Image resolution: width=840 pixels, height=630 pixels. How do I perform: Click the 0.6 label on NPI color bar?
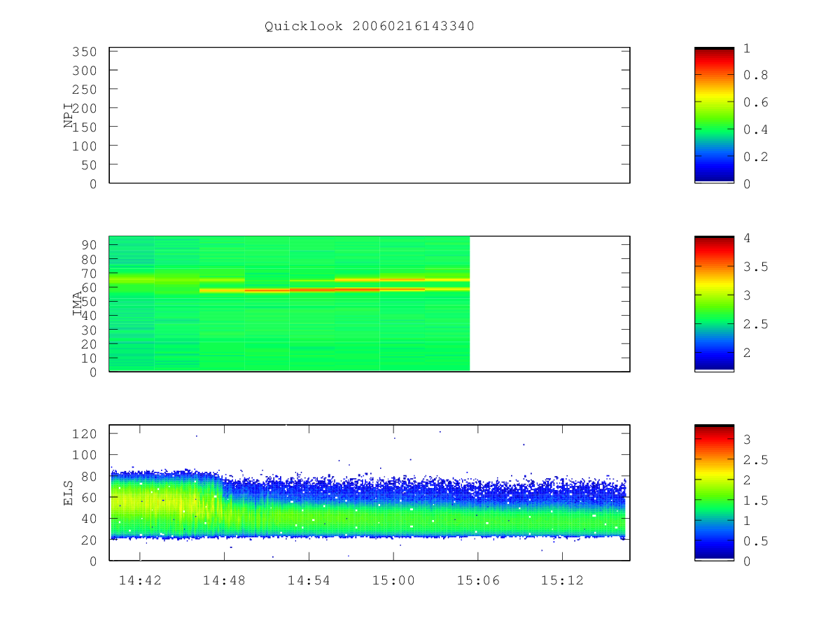pyautogui.click(x=755, y=102)
